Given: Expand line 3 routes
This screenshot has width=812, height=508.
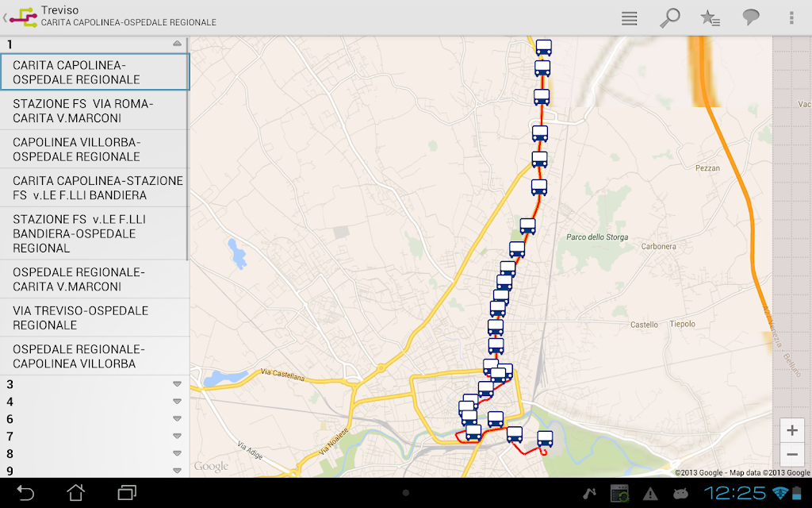Looking at the screenshot, I should (x=177, y=384).
